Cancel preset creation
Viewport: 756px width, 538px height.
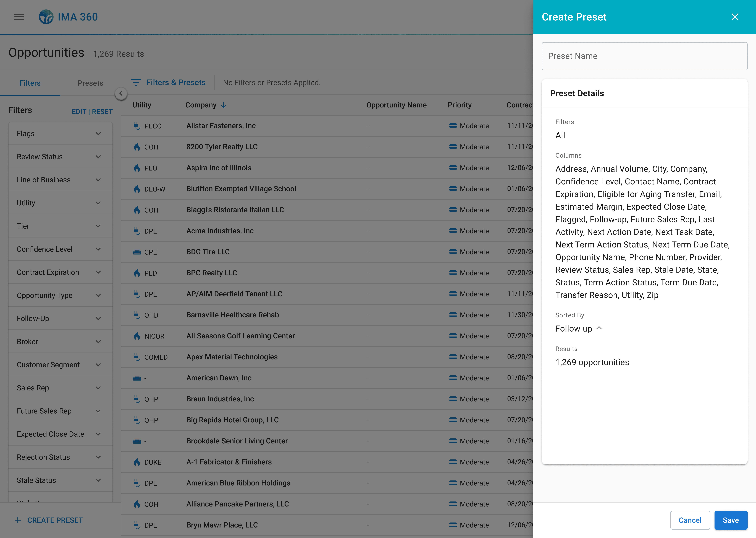690,520
